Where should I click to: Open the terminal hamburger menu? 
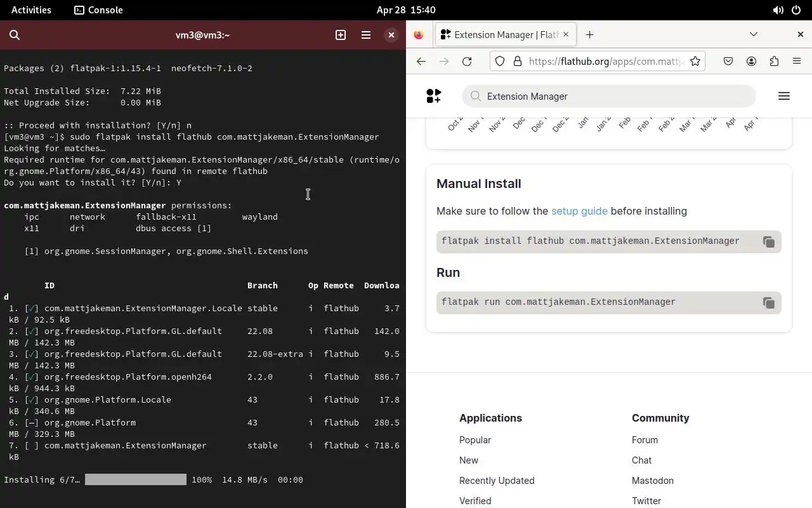point(366,35)
